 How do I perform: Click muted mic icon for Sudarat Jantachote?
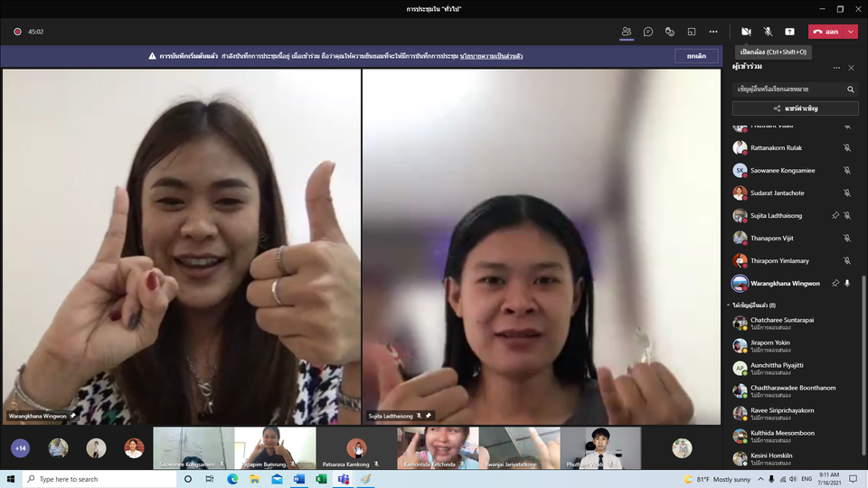(847, 193)
